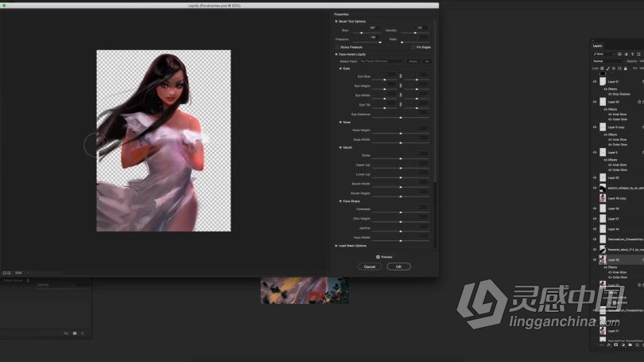Enable the Pin Edges checkbox
Viewport: 644px width, 362px height.
click(413, 47)
